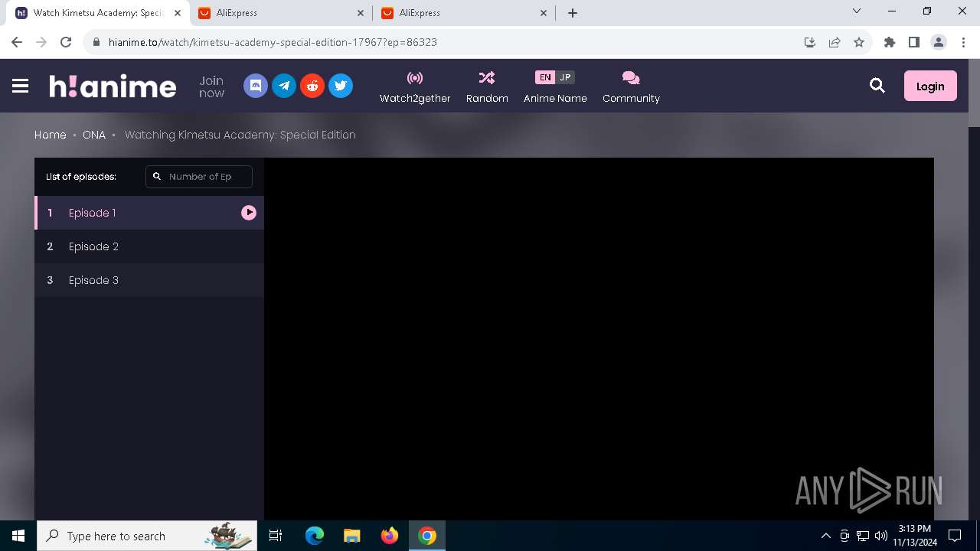
Task: Click the taskbar search box
Action: (x=147, y=536)
